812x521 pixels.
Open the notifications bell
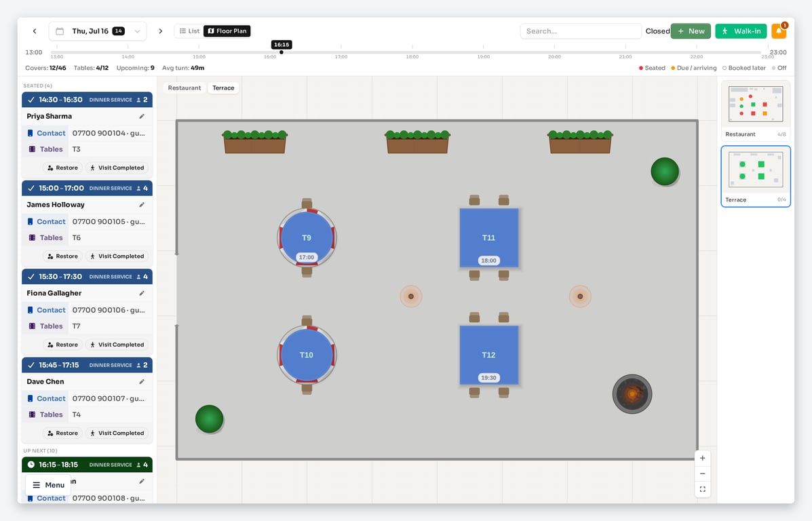coord(778,31)
